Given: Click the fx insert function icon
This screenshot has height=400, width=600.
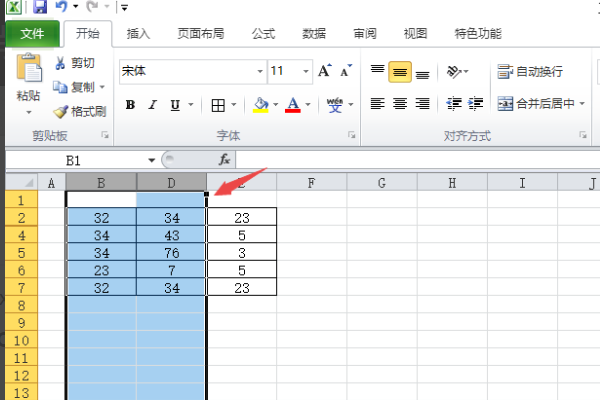Looking at the screenshot, I should click(x=224, y=160).
